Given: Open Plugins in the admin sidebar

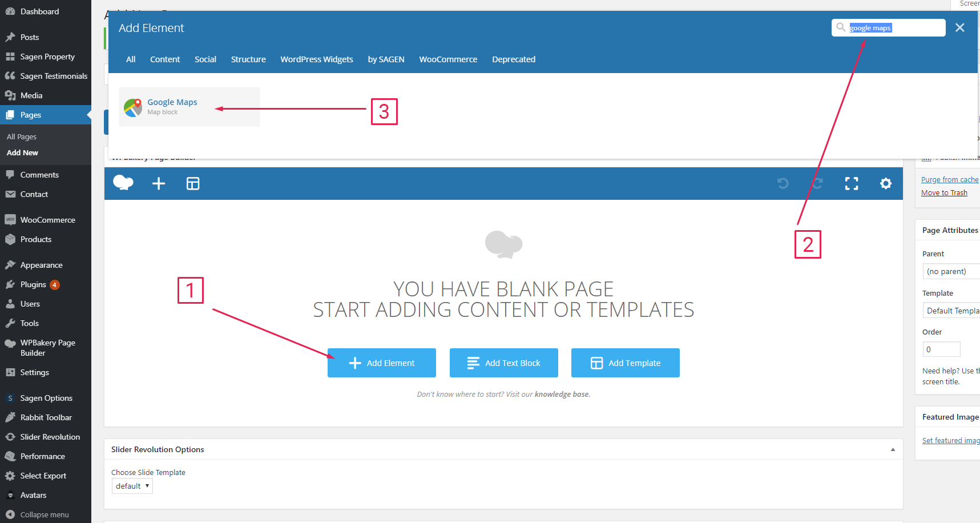Looking at the screenshot, I should tap(33, 284).
